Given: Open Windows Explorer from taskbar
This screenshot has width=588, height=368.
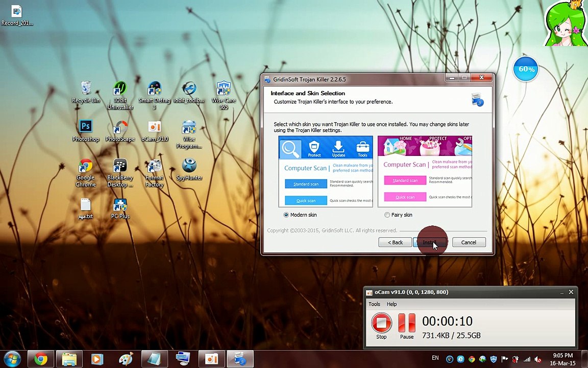Looking at the screenshot, I should (69, 359).
